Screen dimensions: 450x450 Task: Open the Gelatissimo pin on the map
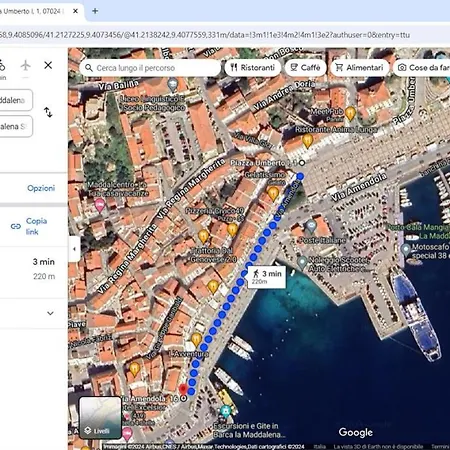pos(273,194)
